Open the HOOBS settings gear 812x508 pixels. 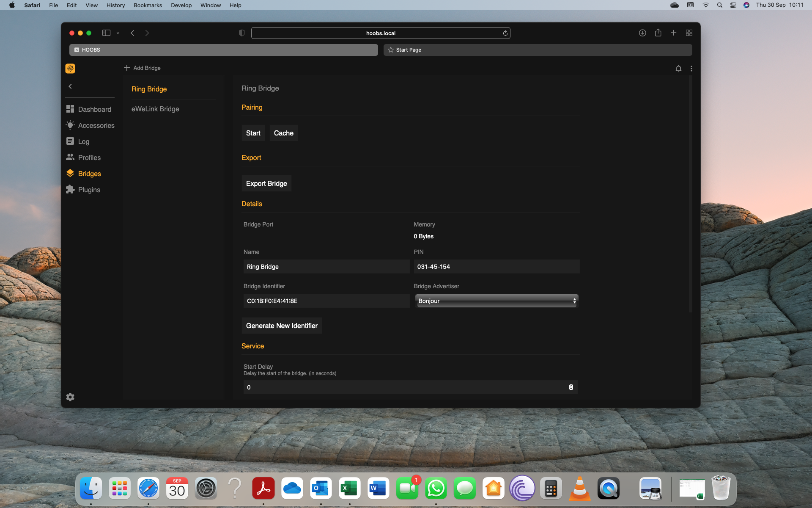point(70,397)
